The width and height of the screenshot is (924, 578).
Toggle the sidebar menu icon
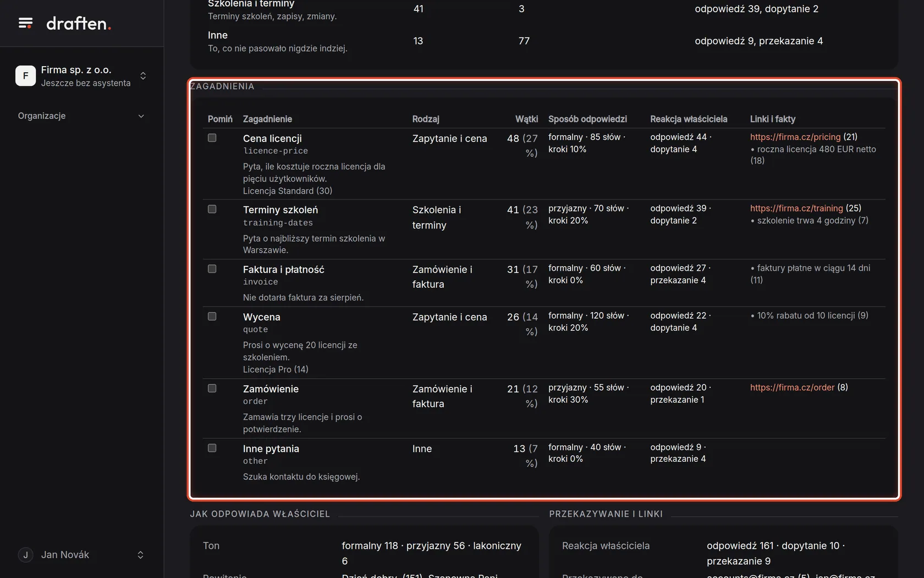tap(25, 23)
